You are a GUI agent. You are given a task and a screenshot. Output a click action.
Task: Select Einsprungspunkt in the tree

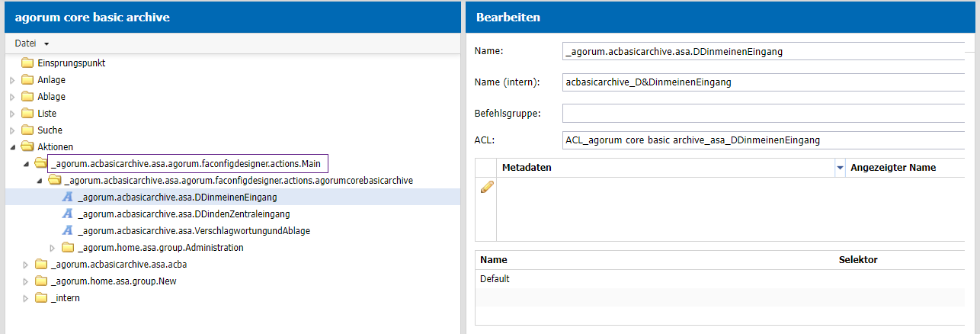71,63
